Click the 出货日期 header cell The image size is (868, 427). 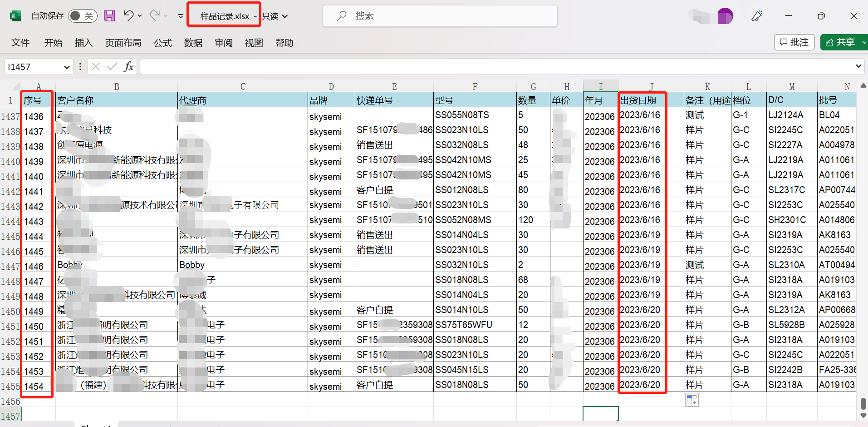coord(651,100)
